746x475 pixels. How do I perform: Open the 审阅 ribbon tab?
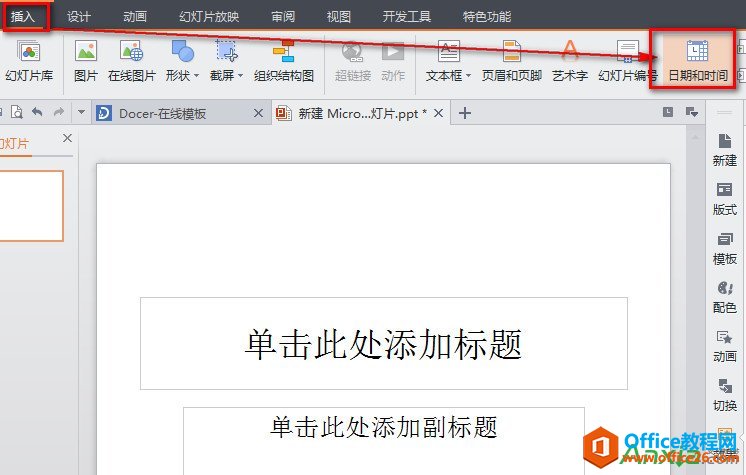click(283, 17)
